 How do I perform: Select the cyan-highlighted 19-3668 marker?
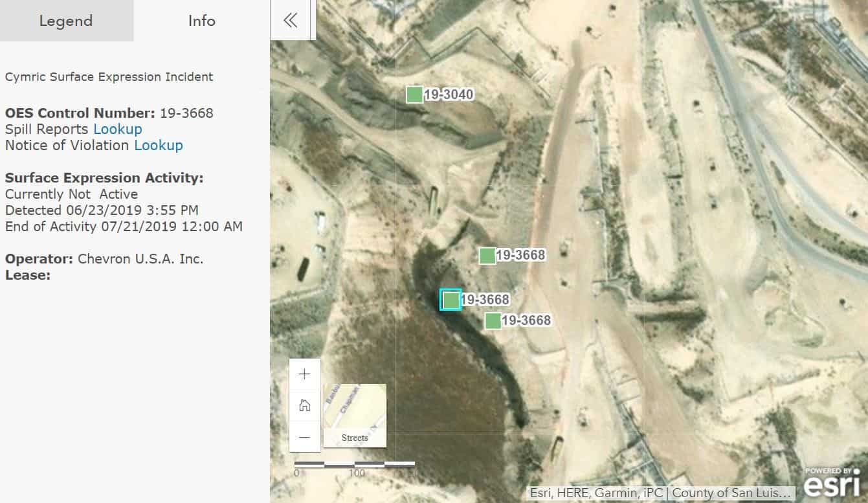tap(451, 300)
